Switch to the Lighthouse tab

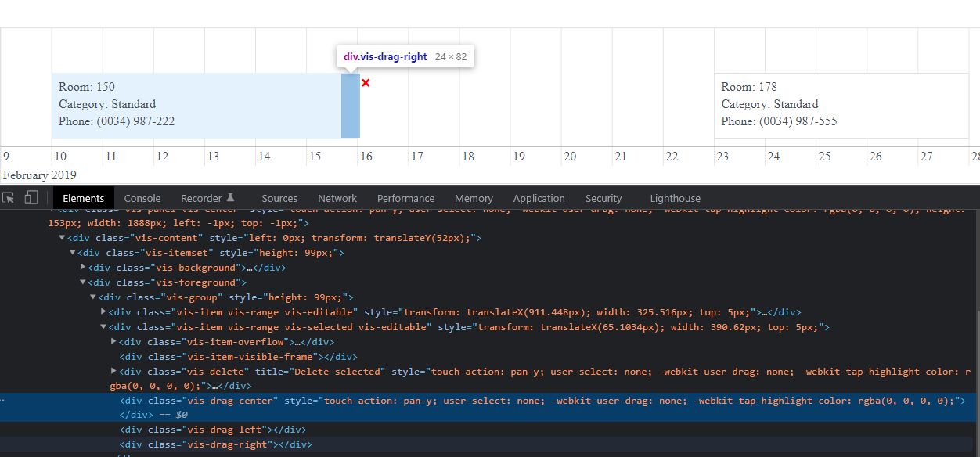point(675,197)
